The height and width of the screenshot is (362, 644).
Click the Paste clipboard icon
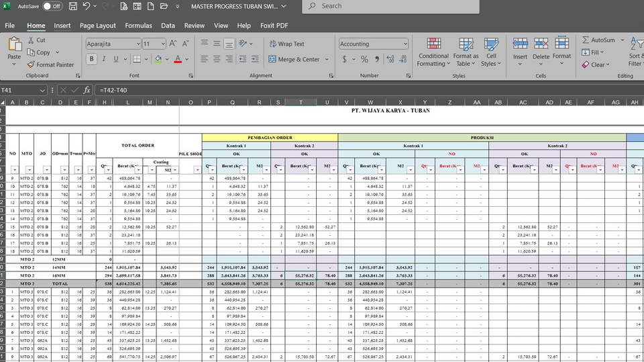tap(14, 44)
